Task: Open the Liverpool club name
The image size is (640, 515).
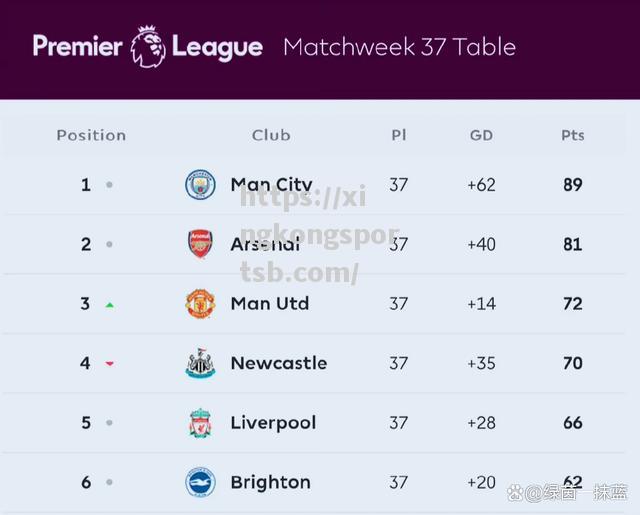Action: [x=273, y=423]
